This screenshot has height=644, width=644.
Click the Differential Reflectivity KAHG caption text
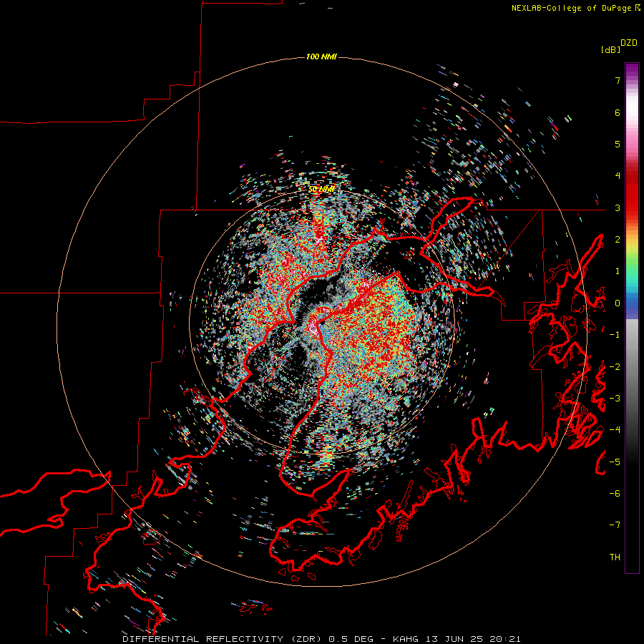321,639
